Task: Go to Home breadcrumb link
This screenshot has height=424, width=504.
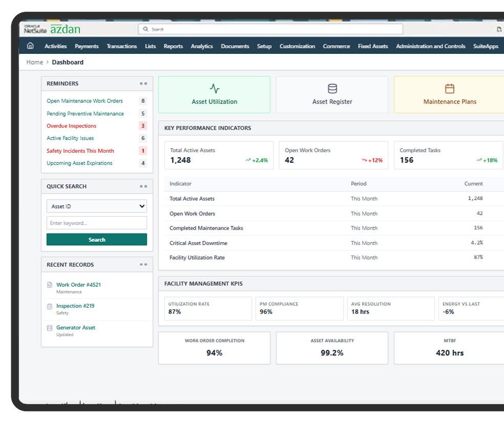Action: coord(35,62)
